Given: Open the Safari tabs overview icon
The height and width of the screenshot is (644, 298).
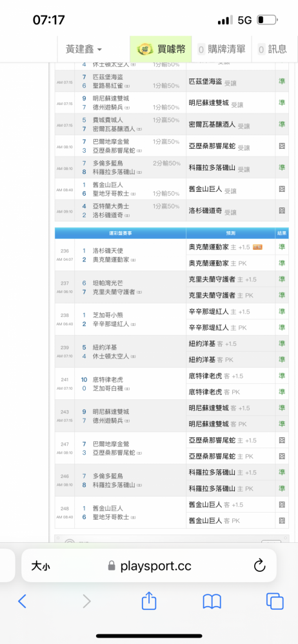Looking at the screenshot, I should coord(275,601).
